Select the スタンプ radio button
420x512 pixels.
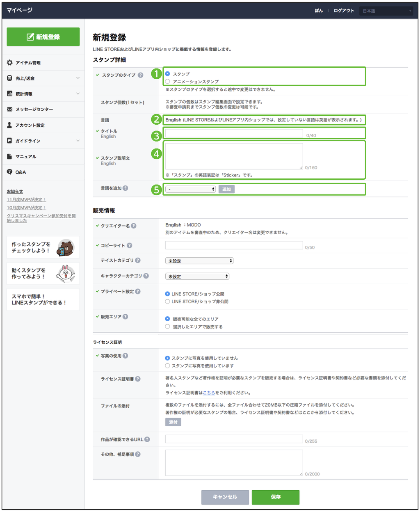[167, 74]
